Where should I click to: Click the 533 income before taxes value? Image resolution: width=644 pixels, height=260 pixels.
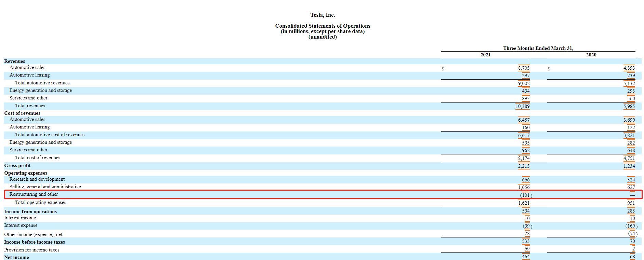[x=526, y=241]
